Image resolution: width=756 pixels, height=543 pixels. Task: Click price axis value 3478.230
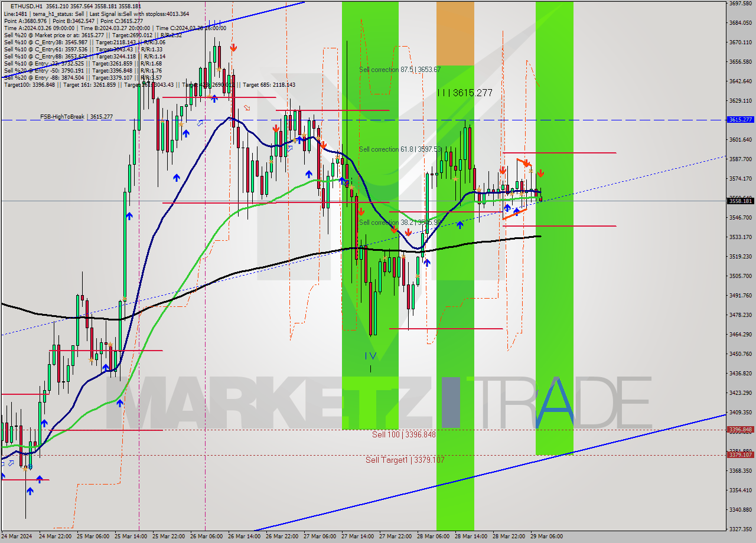coord(740,315)
